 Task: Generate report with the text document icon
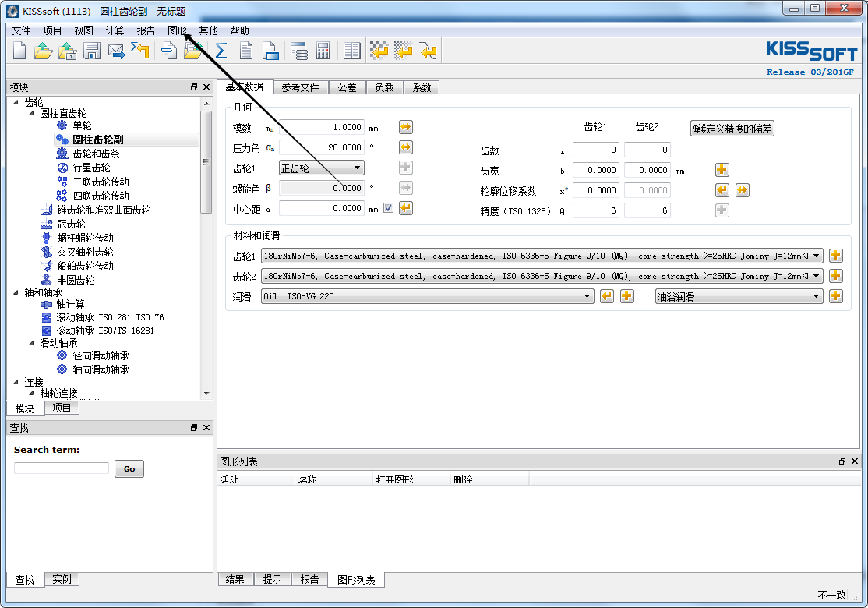(x=245, y=51)
